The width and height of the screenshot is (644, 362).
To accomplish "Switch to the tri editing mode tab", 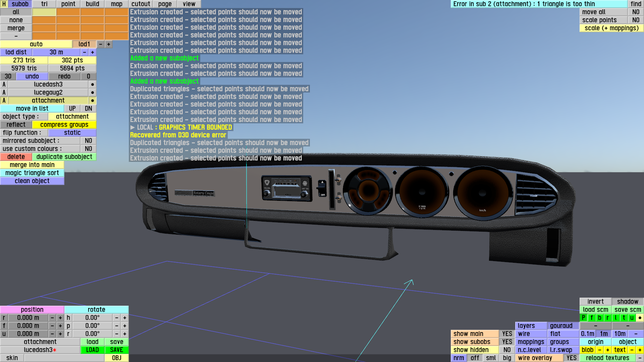I will pyautogui.click(x=44, y=4).
